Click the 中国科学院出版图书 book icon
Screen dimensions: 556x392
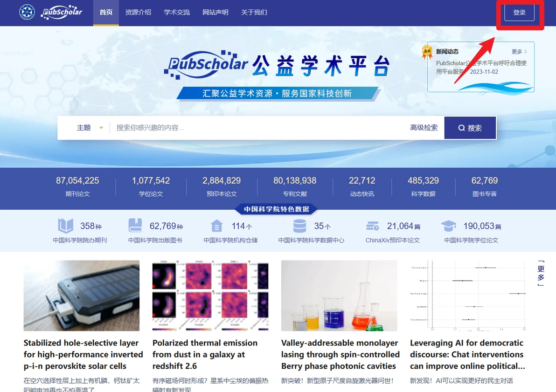coord(135,225)
